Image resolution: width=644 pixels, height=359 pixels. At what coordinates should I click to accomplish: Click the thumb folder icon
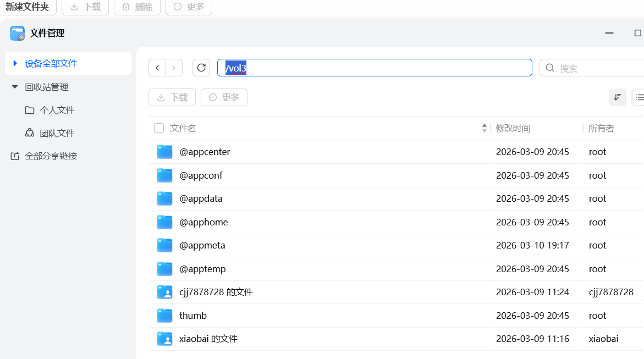[164, 316]
